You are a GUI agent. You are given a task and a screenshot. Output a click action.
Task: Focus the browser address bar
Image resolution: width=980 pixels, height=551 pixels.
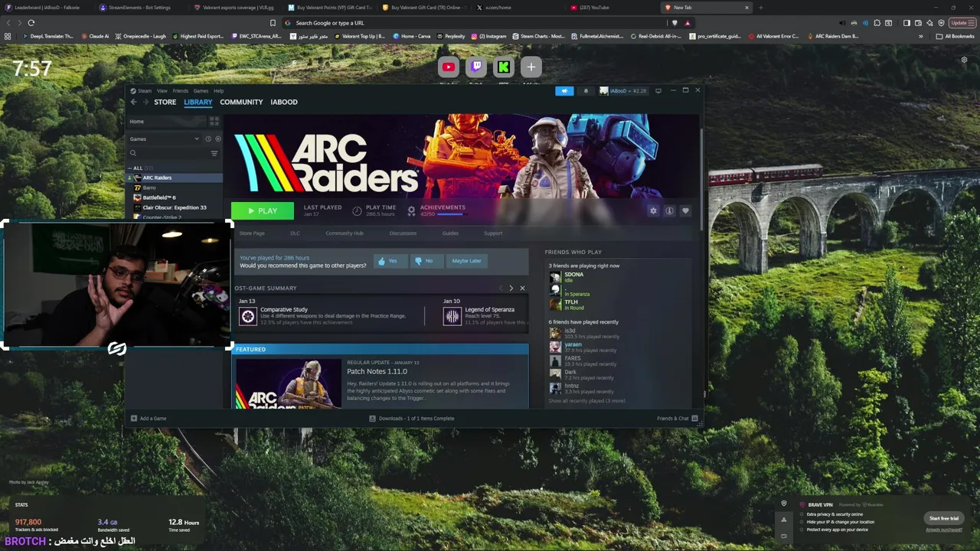click(475, 23)
